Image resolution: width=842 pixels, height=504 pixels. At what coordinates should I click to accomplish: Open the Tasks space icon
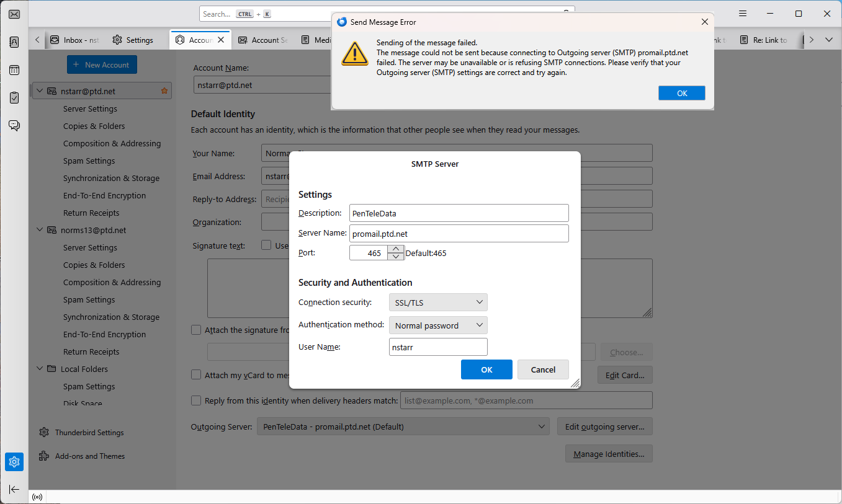coord(14,98)
